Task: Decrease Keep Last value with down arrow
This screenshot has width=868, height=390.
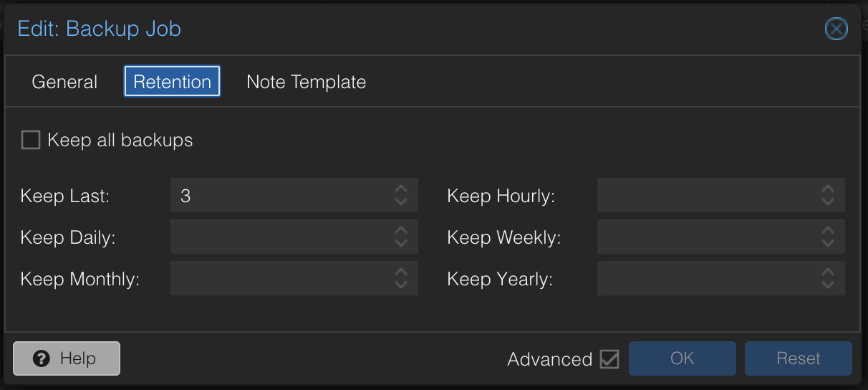Action: coord(401,201)
